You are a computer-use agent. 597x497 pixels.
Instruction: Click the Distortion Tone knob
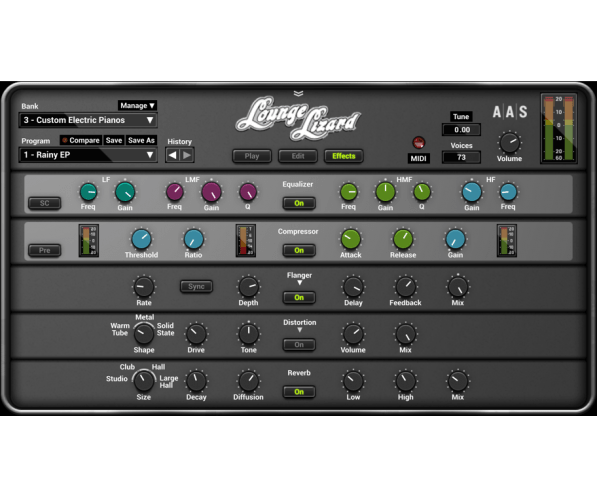249,334
